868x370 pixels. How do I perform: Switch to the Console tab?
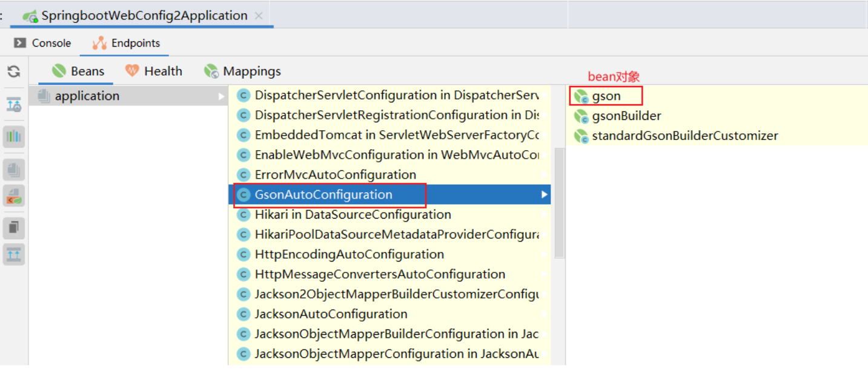(x=42, y=43)
